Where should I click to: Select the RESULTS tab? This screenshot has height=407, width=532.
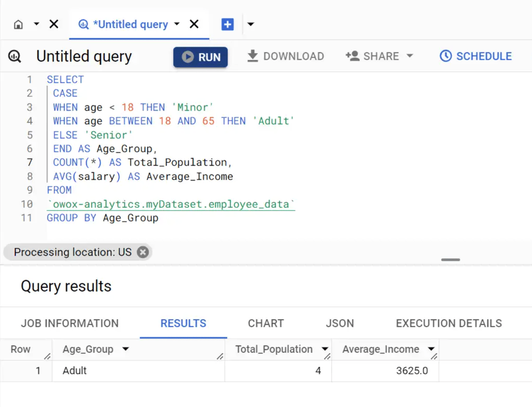point(183,323)
